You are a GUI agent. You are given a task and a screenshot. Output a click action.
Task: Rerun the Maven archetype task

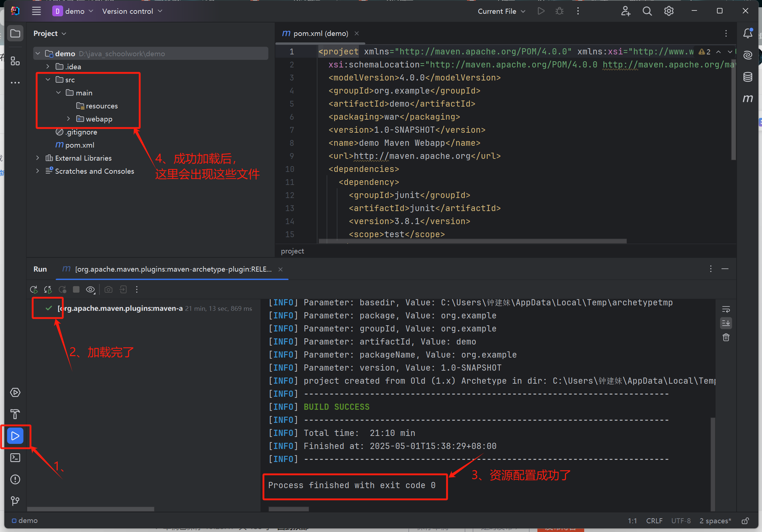pyautogui.click(x=34, y=289)
